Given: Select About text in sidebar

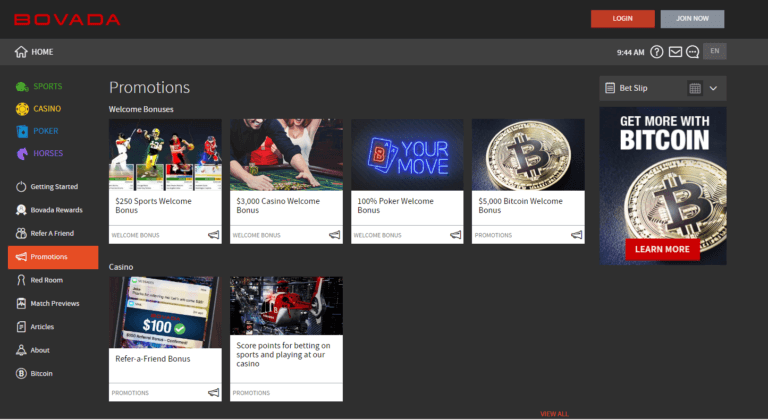Looking at the screenshot, I should pos(40,350).
